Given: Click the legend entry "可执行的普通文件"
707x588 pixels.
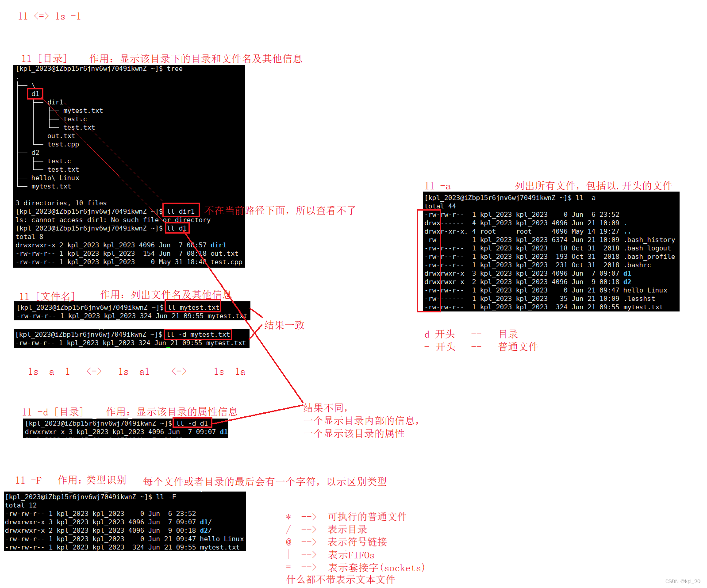Looking at the screenshot, I should pyautogui.click(x=367, y=517).
